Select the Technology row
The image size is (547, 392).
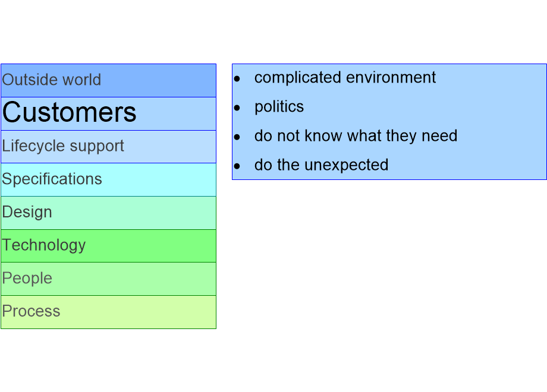coord(108,246)
